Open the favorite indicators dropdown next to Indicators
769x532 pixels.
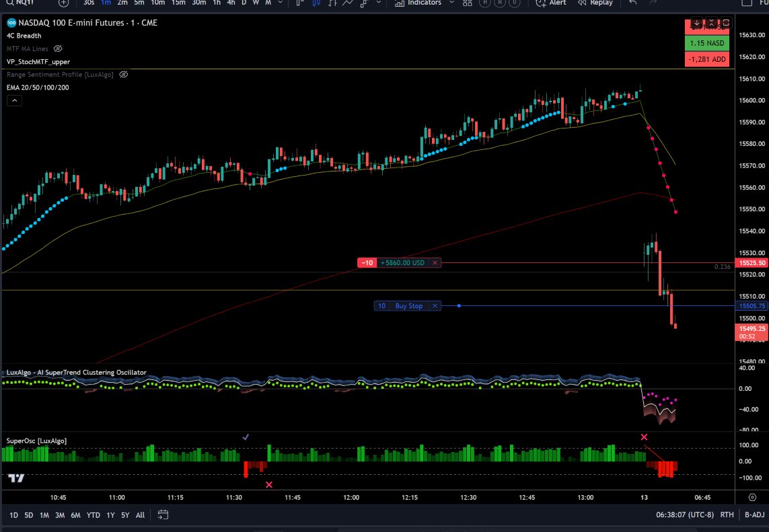pos(451,3)
